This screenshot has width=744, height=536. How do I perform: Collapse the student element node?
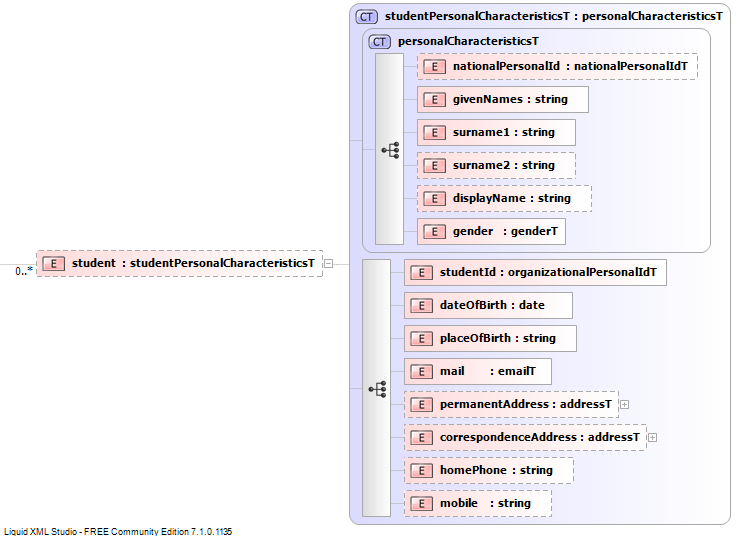coord(328,264)
